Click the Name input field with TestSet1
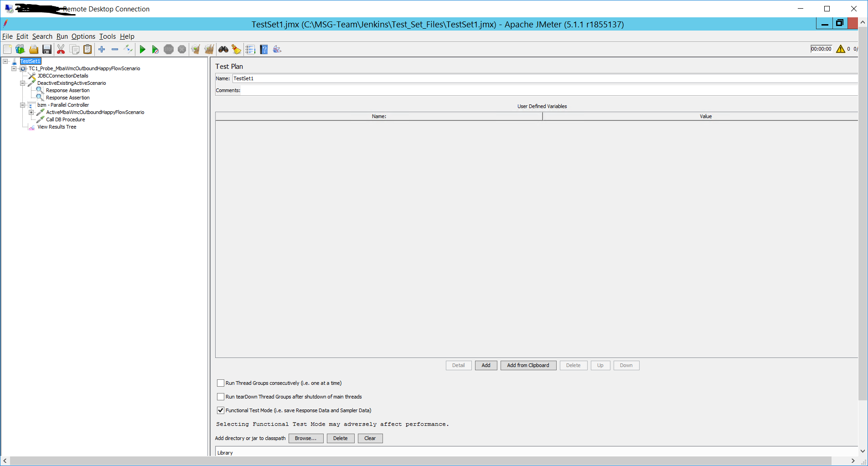Image resolution: width=868 pixels, height=466 pixels. pyautogui.click(x=545, y=78)
